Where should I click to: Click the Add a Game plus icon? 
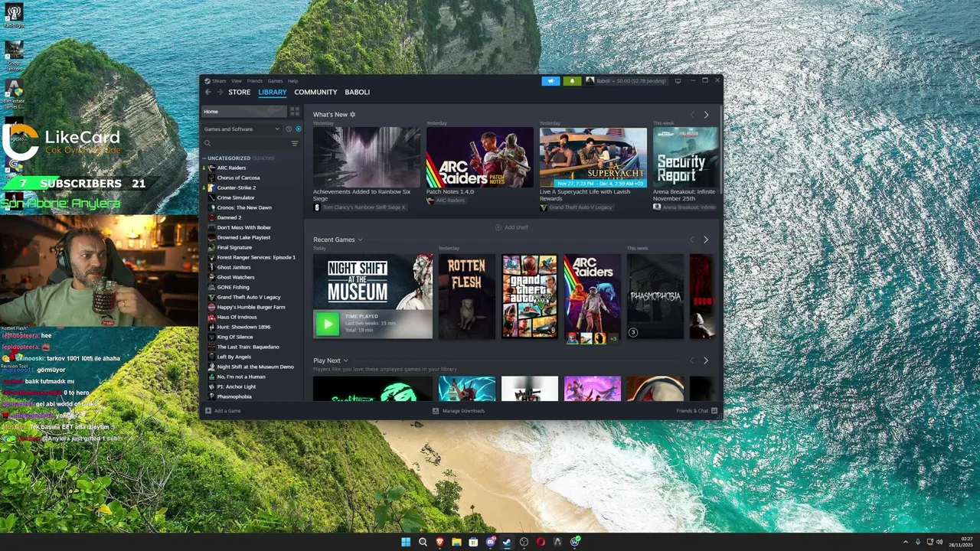click(208, 411)
